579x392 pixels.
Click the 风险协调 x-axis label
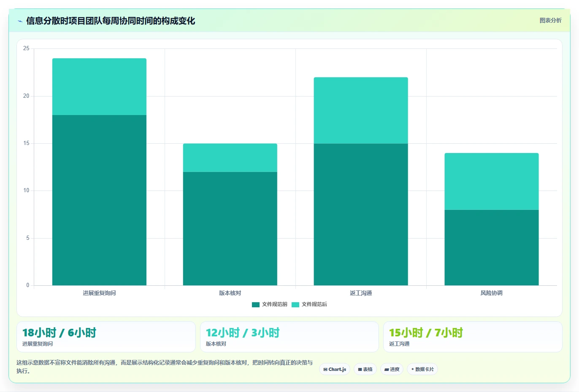tap(492, 293)
